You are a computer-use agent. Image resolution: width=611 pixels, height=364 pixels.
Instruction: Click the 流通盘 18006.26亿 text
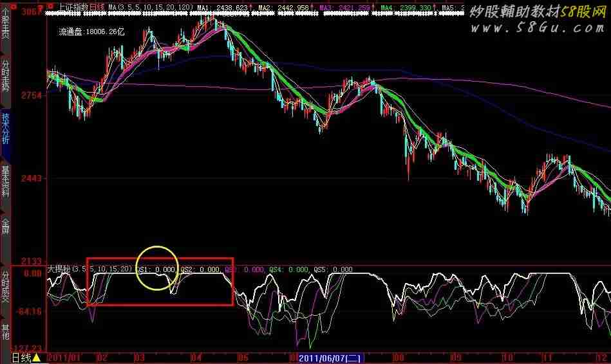[x=88, y=30]
